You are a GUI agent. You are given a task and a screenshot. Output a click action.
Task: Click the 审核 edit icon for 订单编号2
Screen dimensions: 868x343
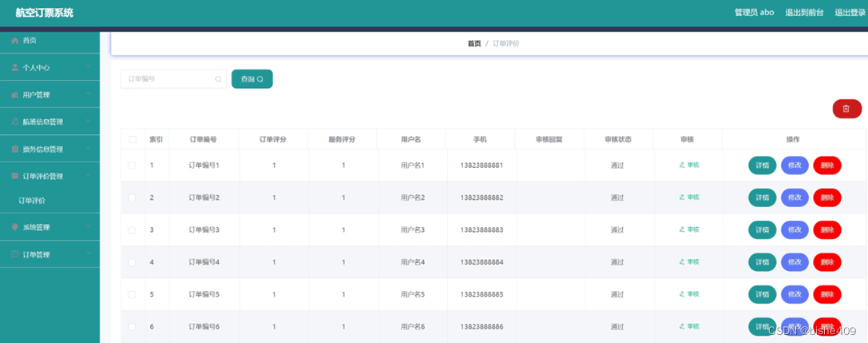pyautogui.click(x=681, y=197)
